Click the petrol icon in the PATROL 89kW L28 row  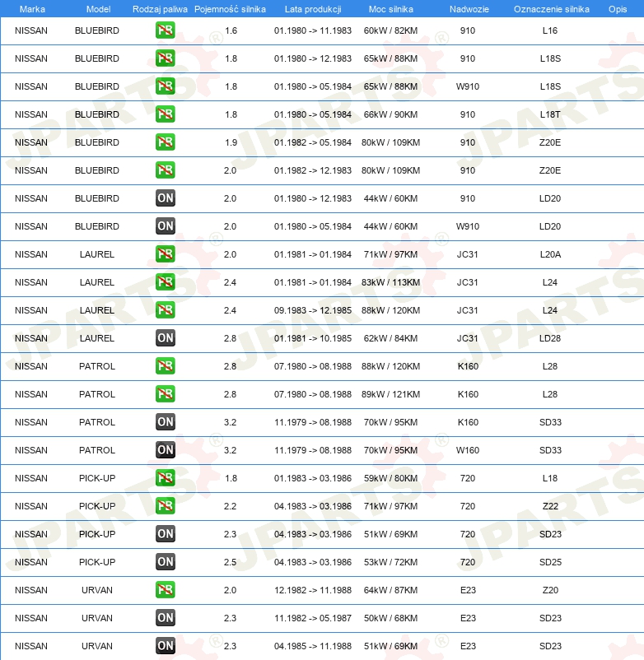pos(165,394)
